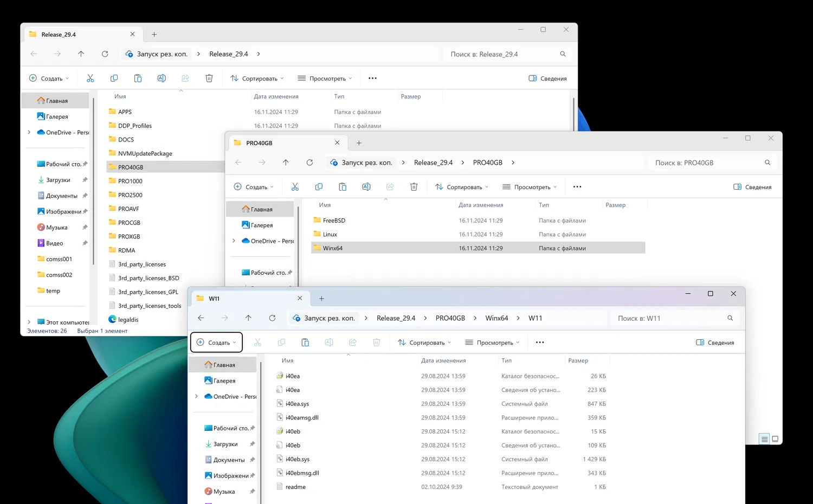
Task: Click Refresh icon in W11 window
Action: click(x=272, y=318)
